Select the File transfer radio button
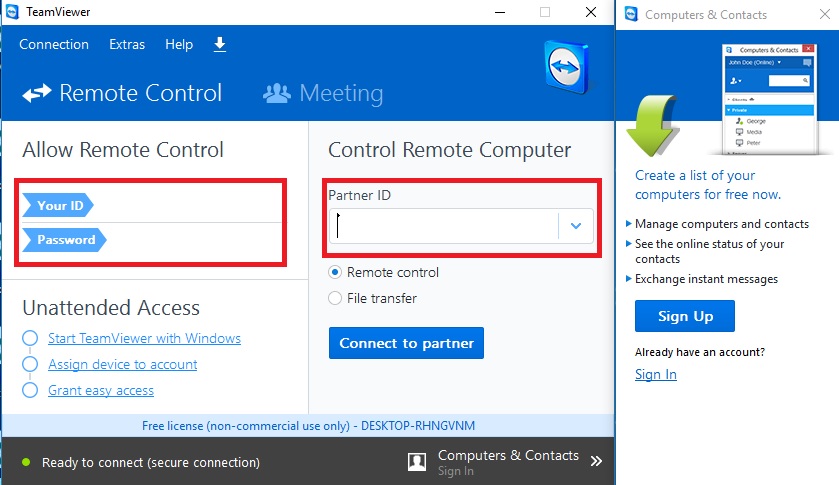The image size is (839, 485). (335, 298)
